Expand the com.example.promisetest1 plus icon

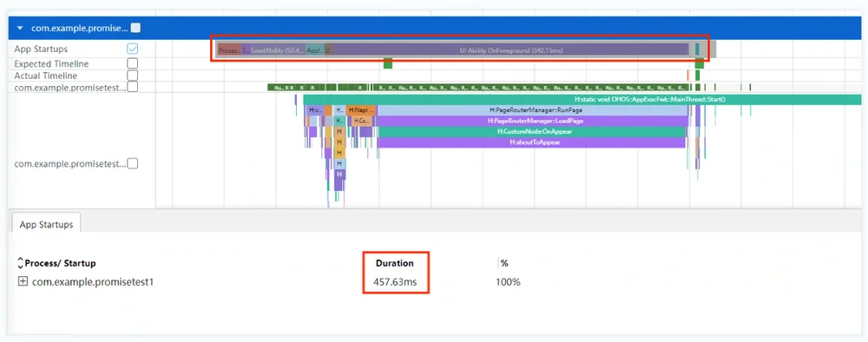click(x=23, y=282)
